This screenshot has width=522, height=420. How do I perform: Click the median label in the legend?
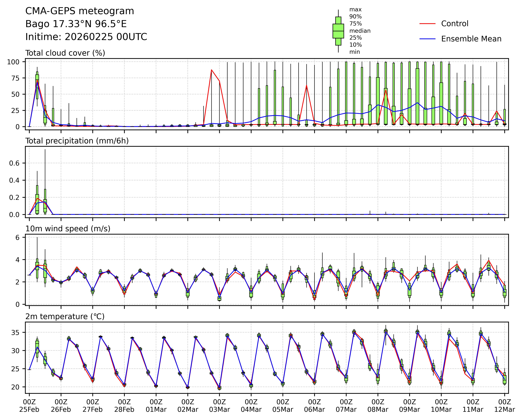point(360,31)
